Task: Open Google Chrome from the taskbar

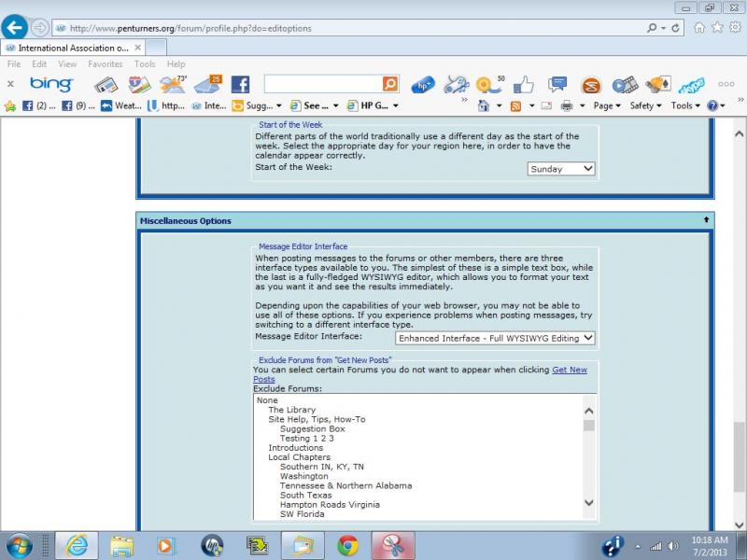Action: [x=347, y=545]
